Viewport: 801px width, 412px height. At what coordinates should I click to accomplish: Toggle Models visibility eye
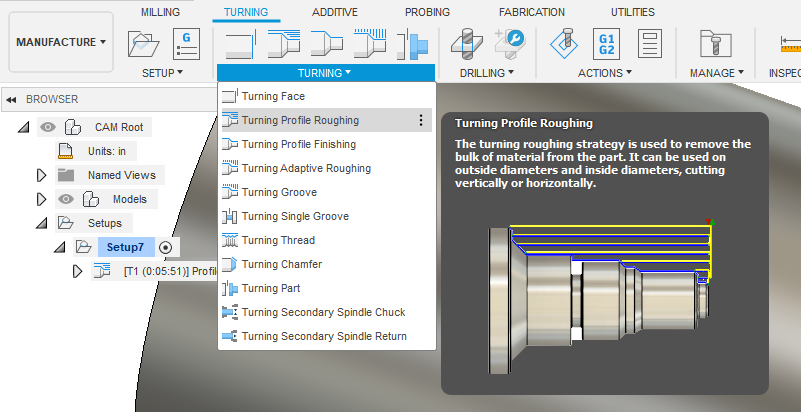65,199
